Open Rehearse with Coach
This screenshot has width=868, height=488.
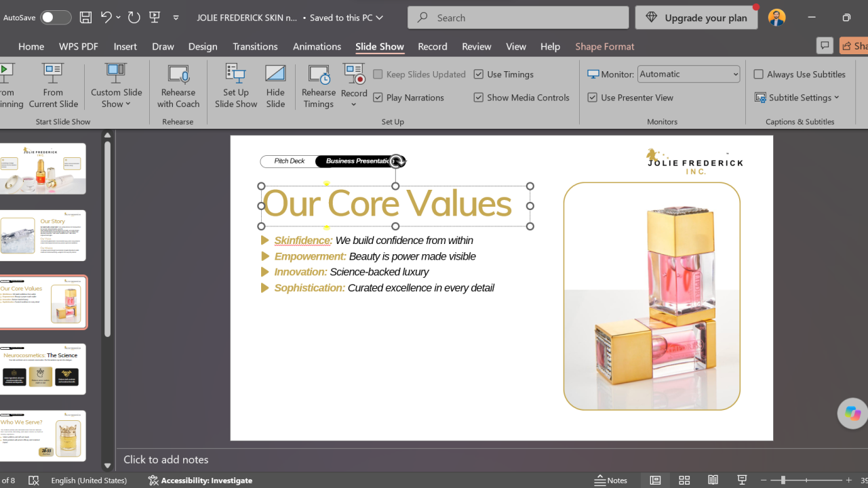[178, 85]
